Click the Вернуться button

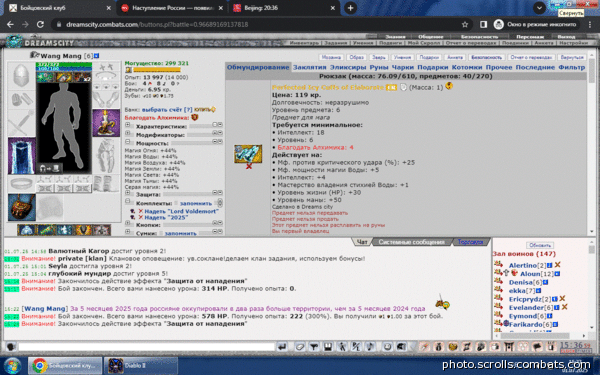(x=572, y=57)
